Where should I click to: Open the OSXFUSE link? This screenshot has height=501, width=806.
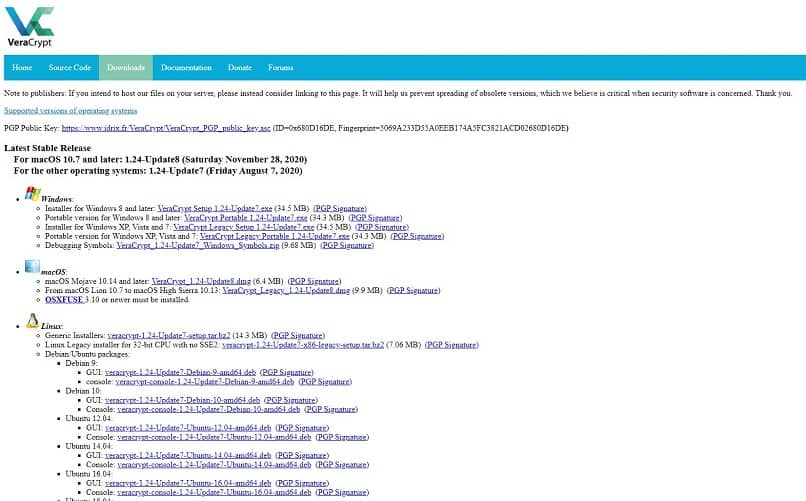64,299
